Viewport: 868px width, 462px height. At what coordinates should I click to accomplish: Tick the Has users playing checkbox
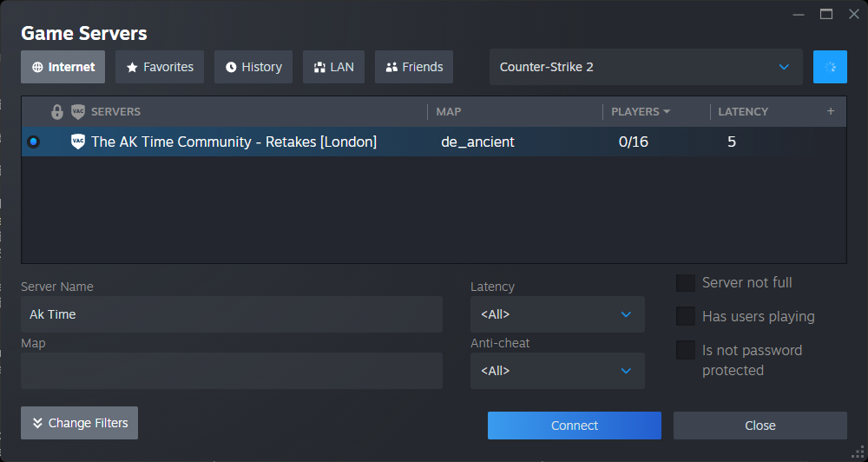coord(686,316)
